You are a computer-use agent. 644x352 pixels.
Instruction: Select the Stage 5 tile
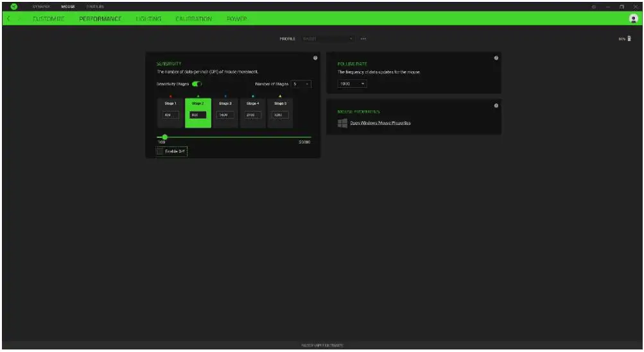tap(280, 113)
